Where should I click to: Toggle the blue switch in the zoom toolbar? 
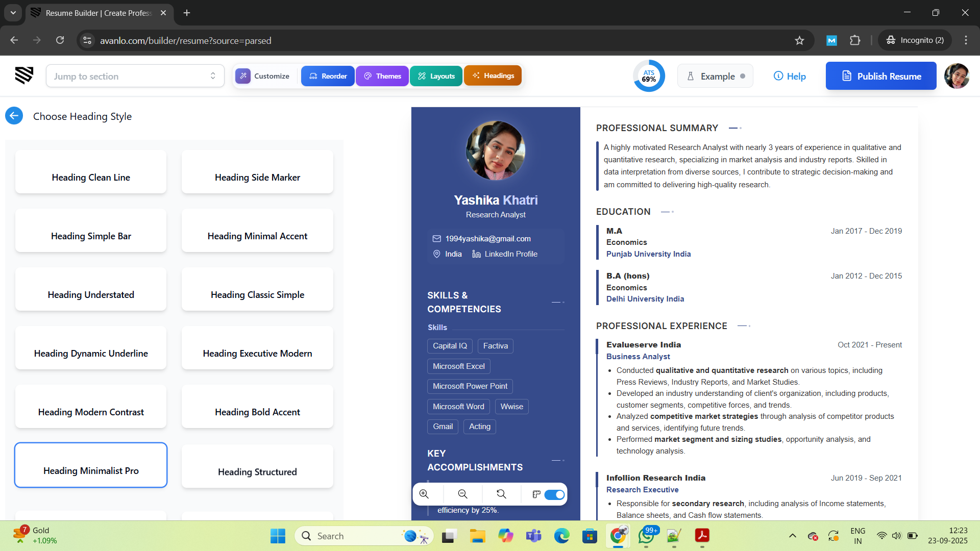(554, 494)
